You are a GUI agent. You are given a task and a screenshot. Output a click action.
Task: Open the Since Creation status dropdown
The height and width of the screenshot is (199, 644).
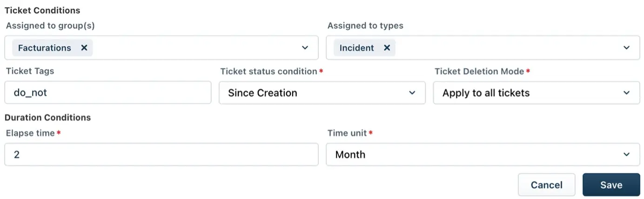click(322, 93)
